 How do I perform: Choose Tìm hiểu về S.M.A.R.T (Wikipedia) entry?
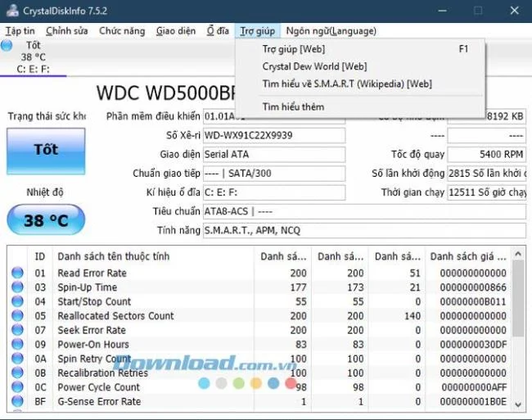point(360,84)
